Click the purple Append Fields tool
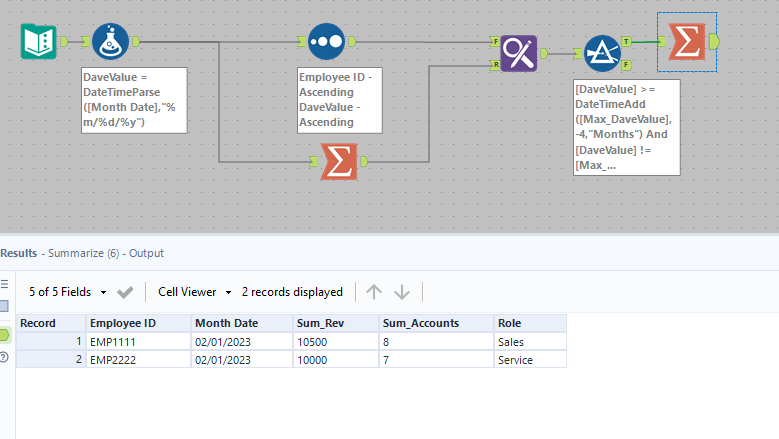 pyautogui.click(x=519, y=52)
